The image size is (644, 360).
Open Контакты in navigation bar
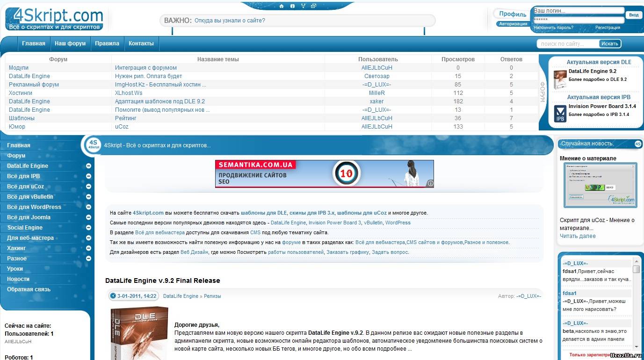141,43
